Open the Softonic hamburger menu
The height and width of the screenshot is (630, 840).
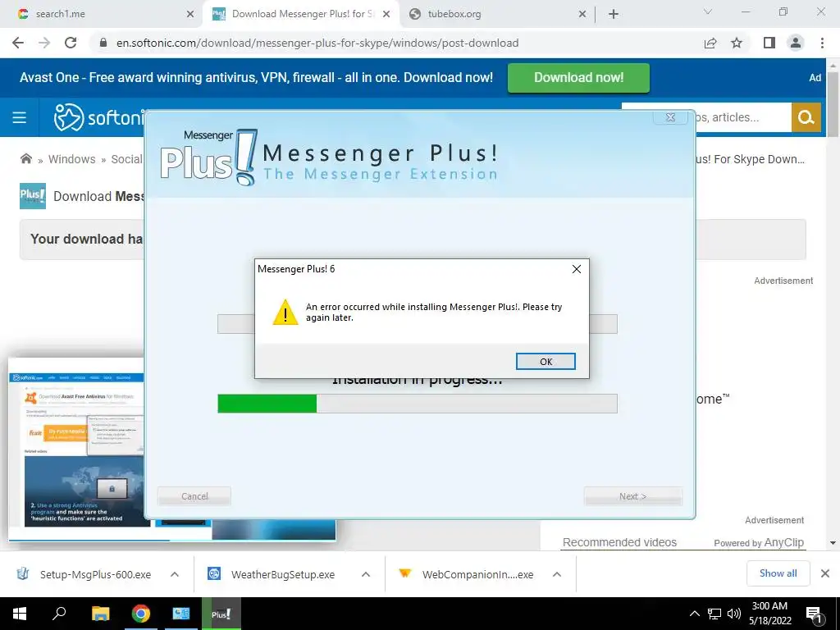(20, 117)
